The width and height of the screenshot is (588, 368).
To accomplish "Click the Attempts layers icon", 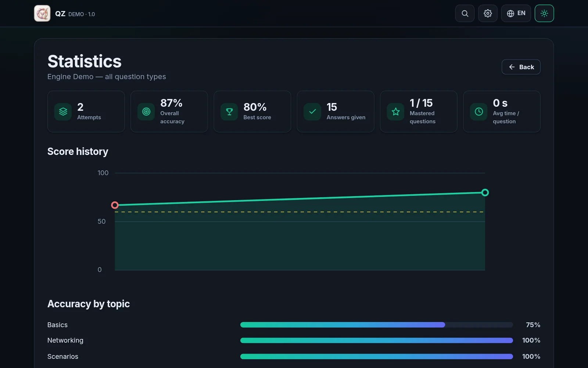I will click(x=63, y=112).
